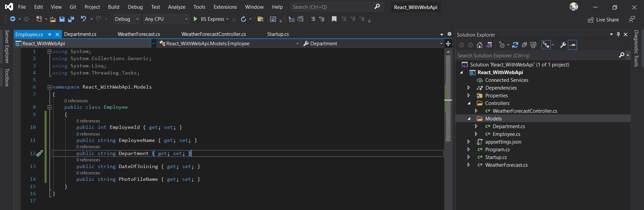Click Collapse All in Solution Explorer

tap(524, 45)
